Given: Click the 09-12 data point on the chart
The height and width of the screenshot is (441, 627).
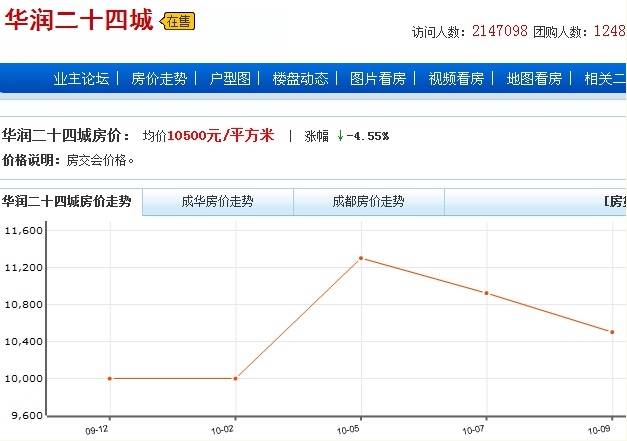Looking at the screenshot, I should [x=110, y=379].
